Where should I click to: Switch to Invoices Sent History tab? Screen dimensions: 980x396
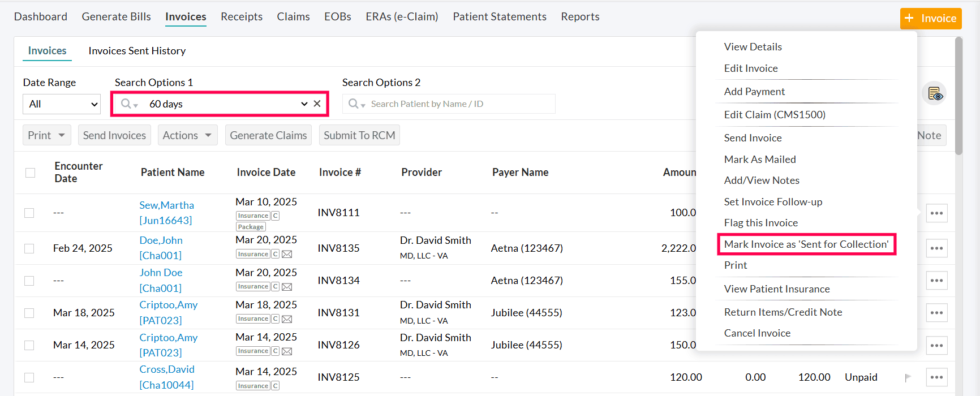137,51
